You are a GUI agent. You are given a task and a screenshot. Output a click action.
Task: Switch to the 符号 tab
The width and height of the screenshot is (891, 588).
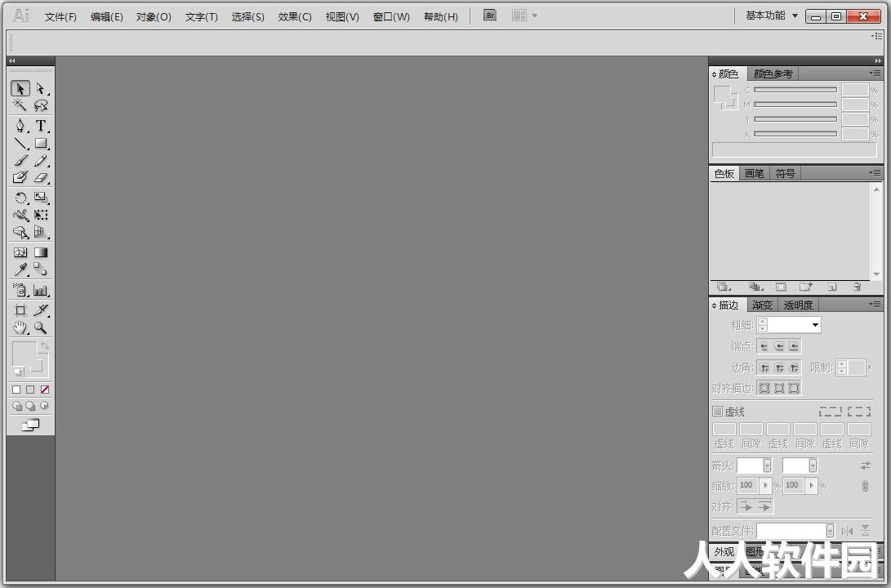coord(786,173)
